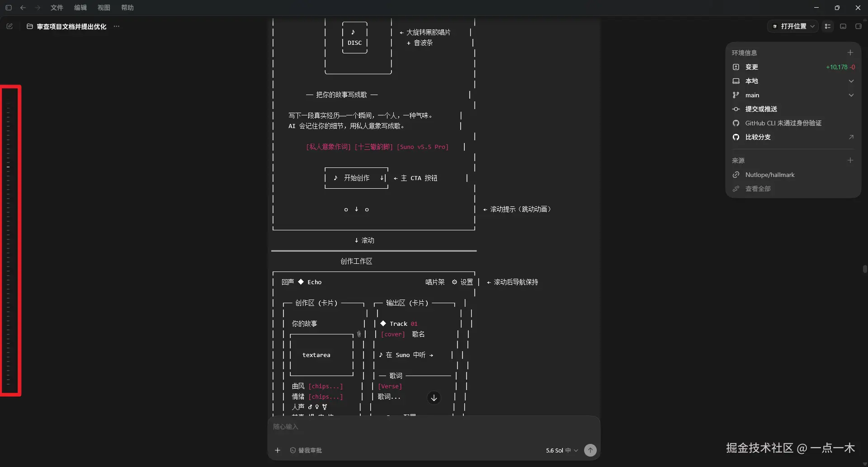Toggle the 替我审批 approval mode
Viewport: 868px width, 467px height.
coord(306,450)
